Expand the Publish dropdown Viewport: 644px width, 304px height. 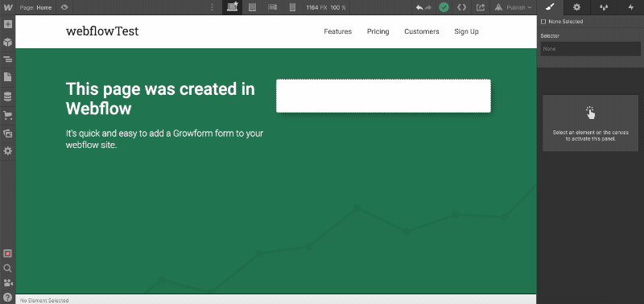(x=514, y=7)
